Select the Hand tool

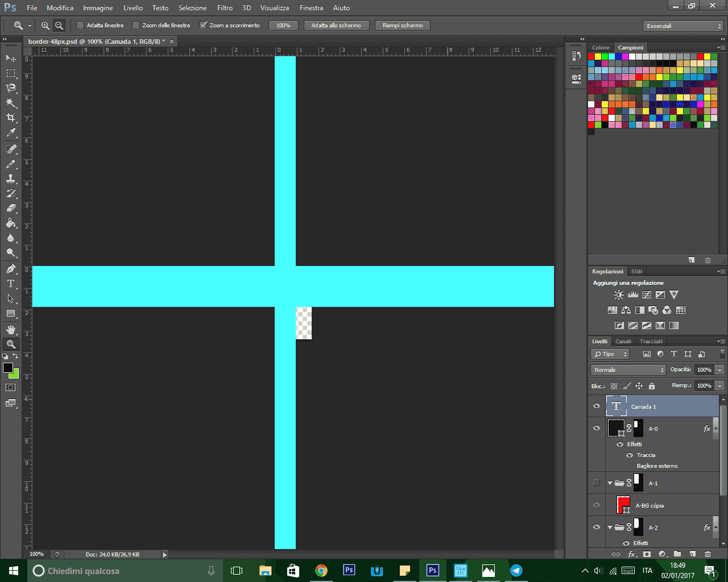click(11, 330)
